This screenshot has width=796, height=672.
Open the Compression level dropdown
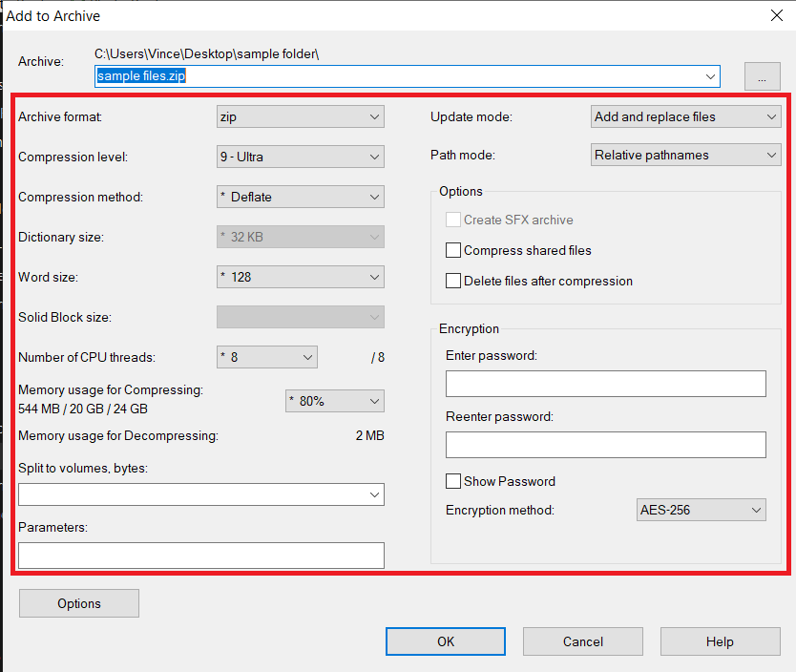[300, 156]
